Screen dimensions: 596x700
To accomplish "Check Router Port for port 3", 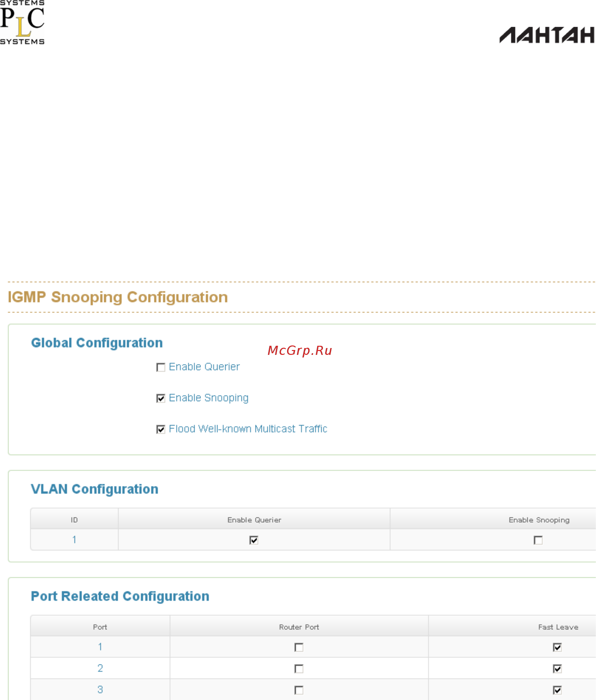I will click(299, 690).
